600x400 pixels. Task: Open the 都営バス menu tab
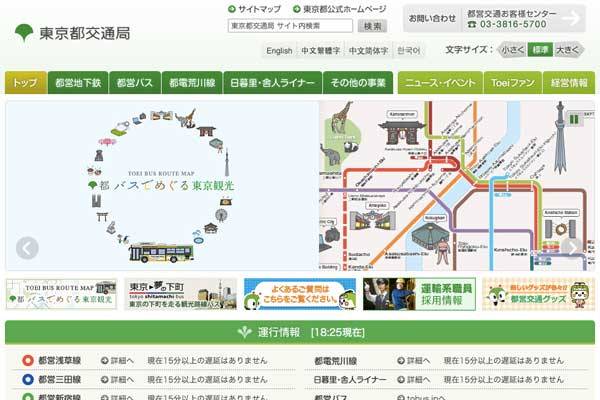[x=135, y=83]
